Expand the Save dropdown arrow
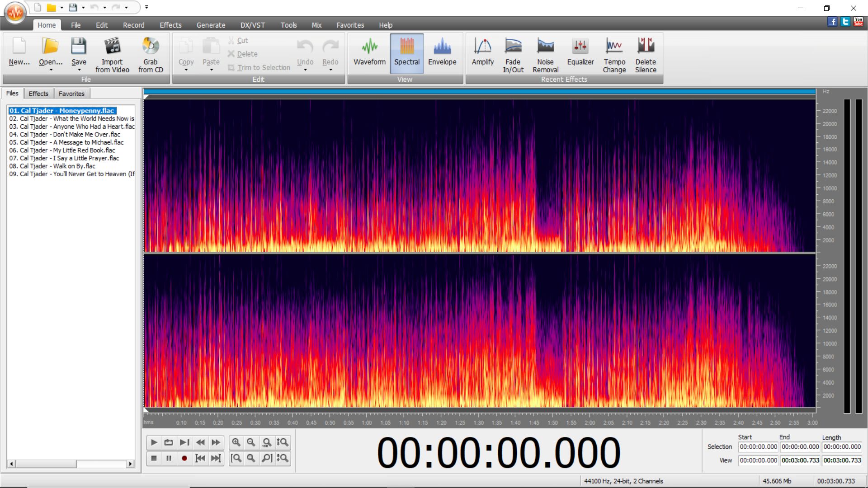 pyautogui.click(x=79, y=70)
